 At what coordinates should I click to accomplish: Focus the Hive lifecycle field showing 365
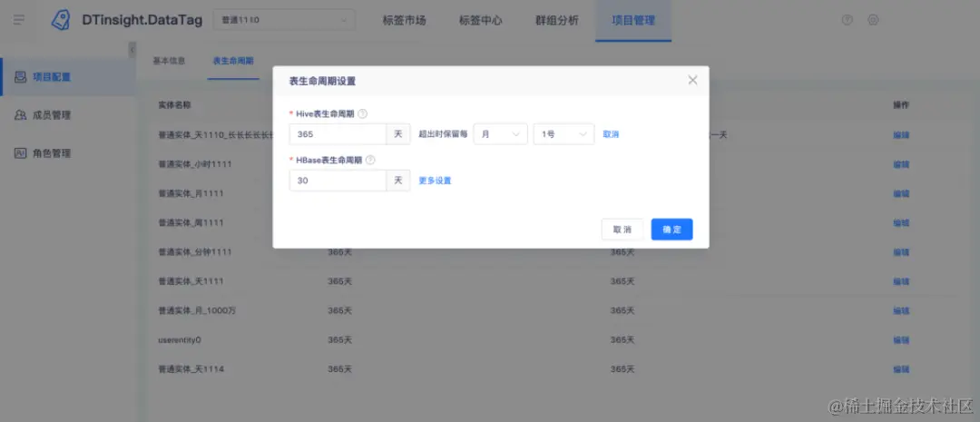pyautogui.click(x=338, y=134)
